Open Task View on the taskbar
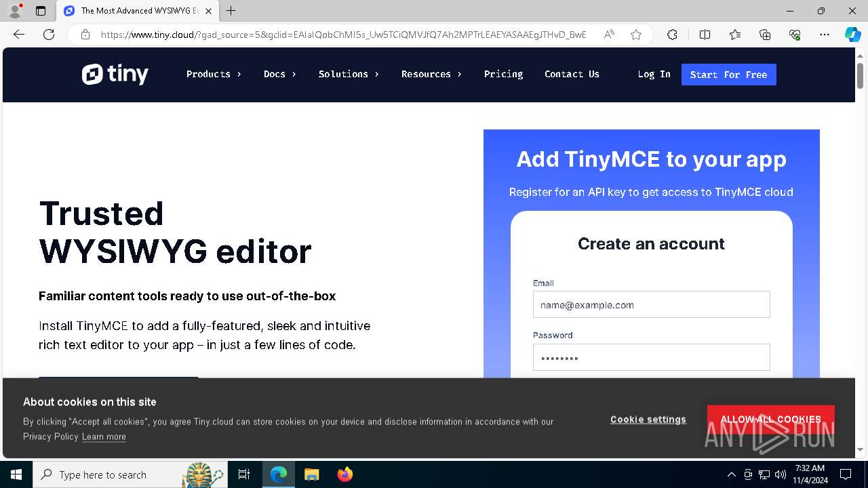Image resolution: width=868 pixels, height=488 pixels. tap(244, 474)
